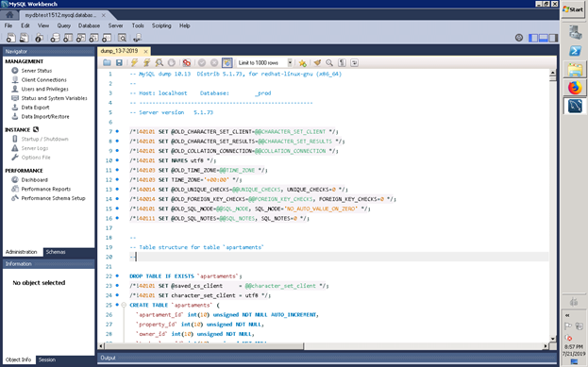Create a new table icon
Viewport: 588px width, 367px height.
pyautogui.click(x=68, y=38)
